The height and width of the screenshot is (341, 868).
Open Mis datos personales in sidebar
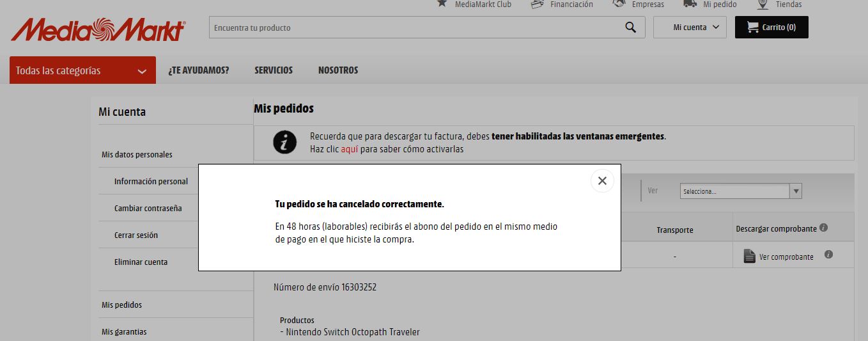(x=137, y=154)
